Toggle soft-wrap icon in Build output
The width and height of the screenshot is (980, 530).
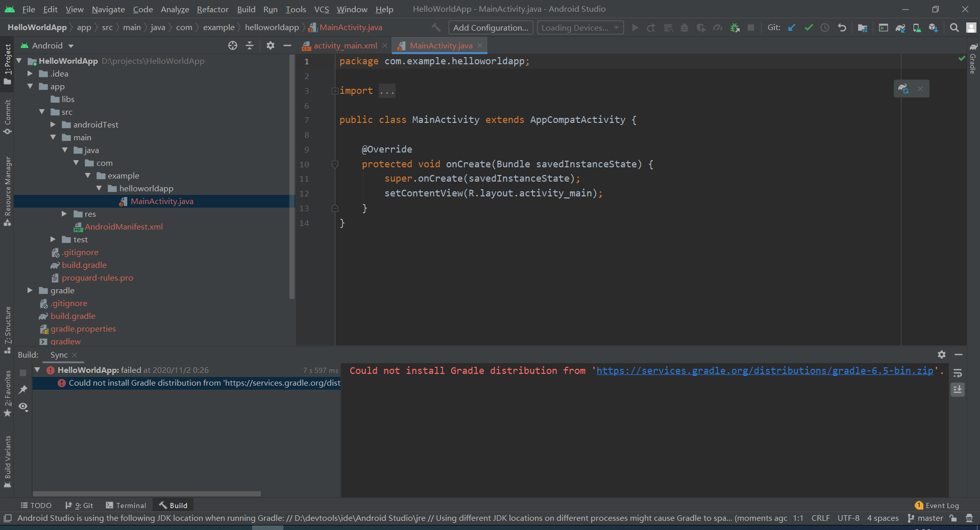(958, 373)
